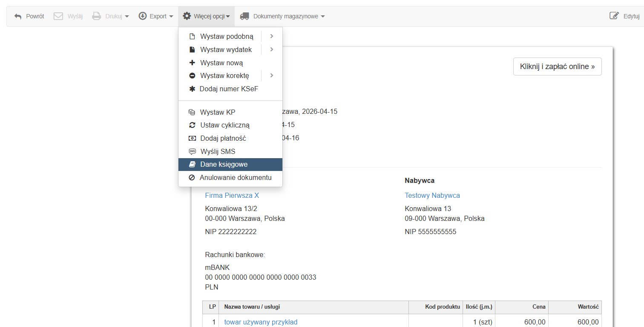The image size is (644, 327).
Task: Click the plus icon beside Wystaw nową
Action: (192, 63)
